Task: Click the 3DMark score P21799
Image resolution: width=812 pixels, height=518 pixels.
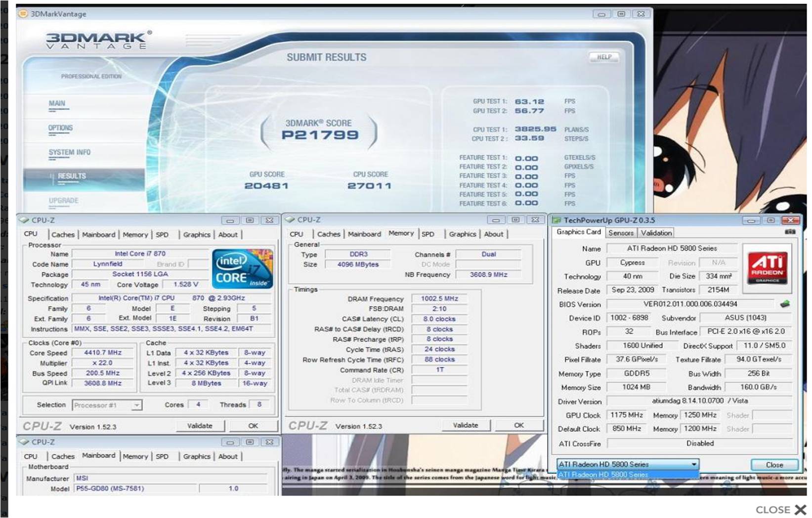Action: coord(320,135)
